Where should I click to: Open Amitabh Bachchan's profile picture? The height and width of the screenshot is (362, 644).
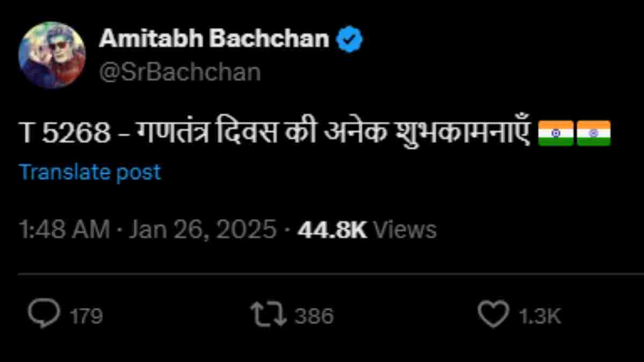pos(52,55)
